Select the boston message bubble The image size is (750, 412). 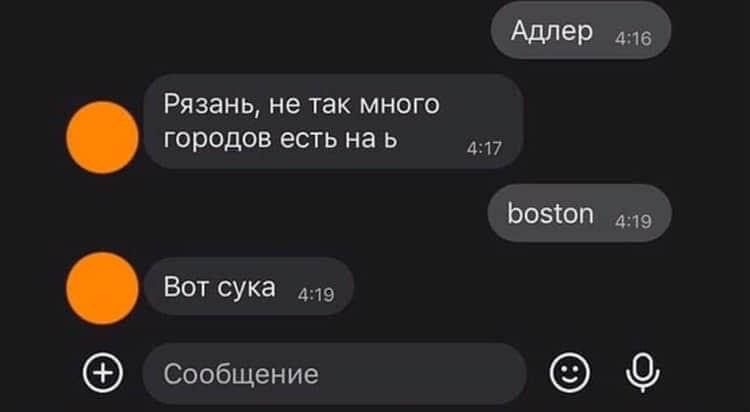(579, 213)
